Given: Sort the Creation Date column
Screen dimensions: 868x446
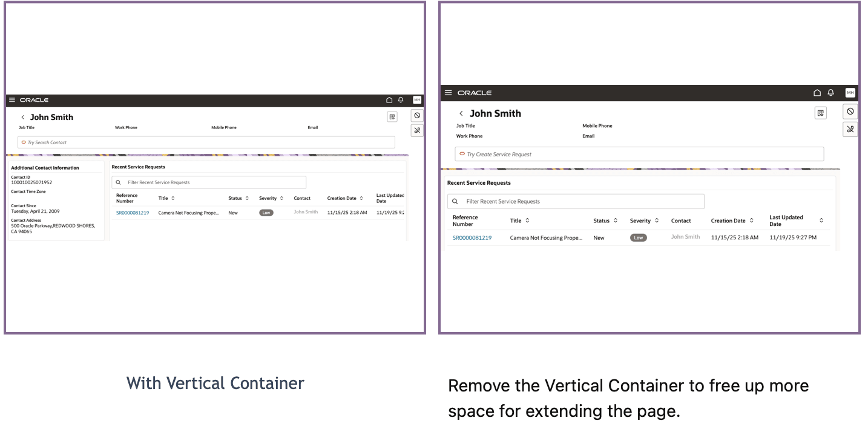Looking at the screenshot, I should (751, 220).
